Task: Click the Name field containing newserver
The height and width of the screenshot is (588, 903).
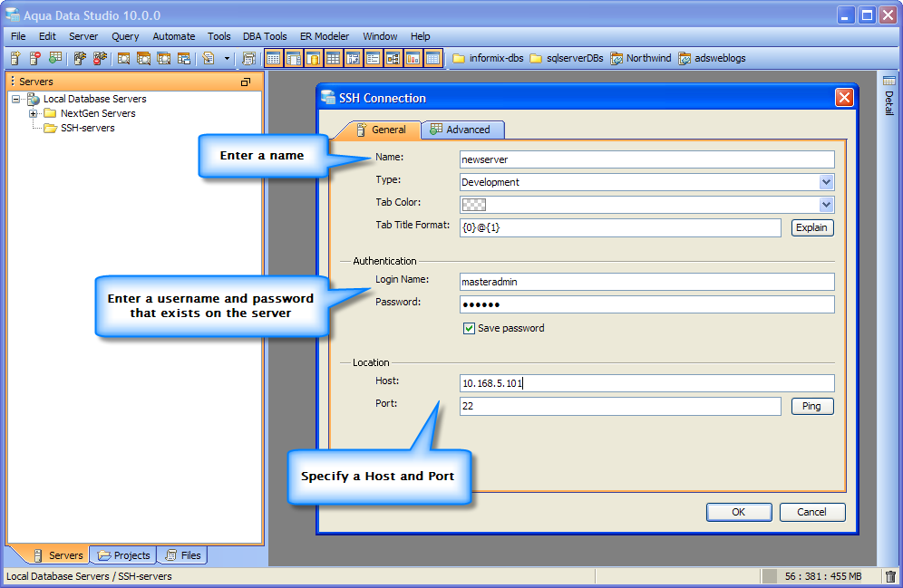Action: (646, 159)
